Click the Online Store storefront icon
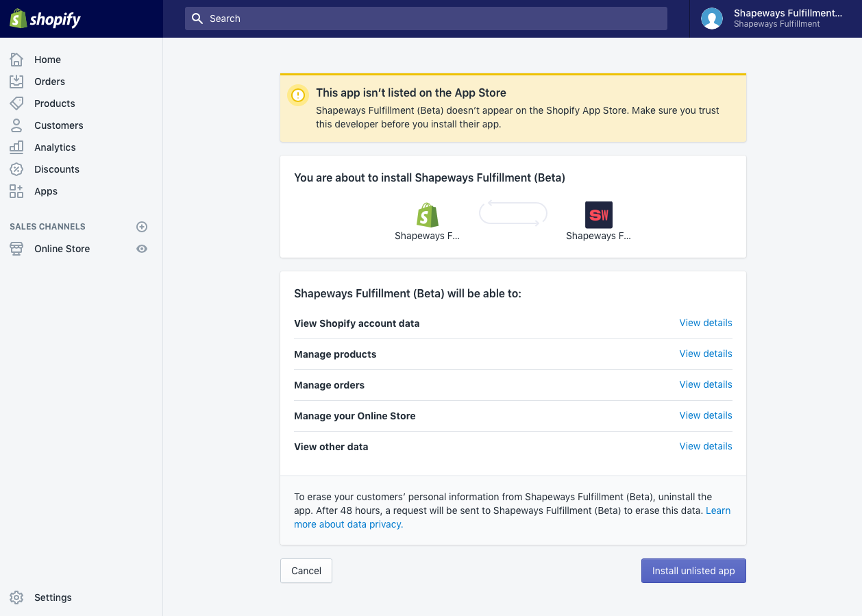This screenshot has height=616, width=862. (16, 249)
